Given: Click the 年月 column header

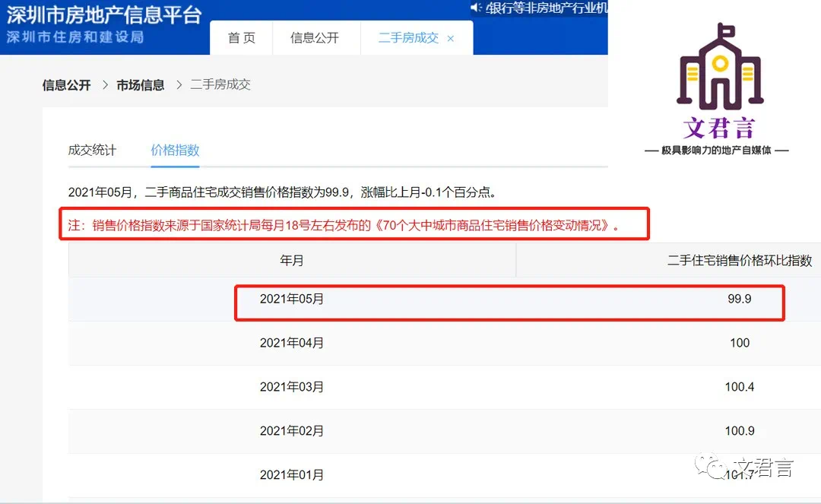Looking at the screenshot, I should coord(292,260).
